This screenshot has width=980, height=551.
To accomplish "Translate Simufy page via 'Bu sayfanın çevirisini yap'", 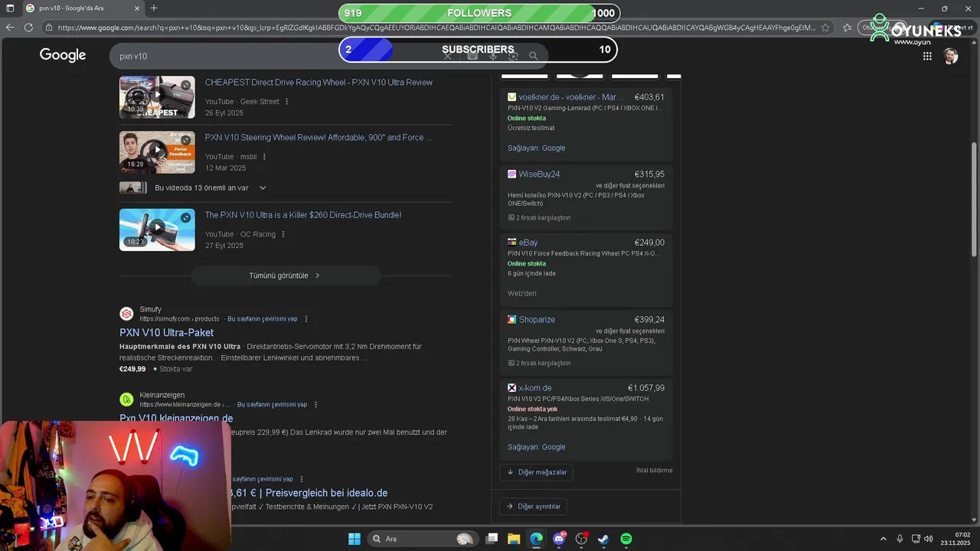I will click(x=263, y=319).
